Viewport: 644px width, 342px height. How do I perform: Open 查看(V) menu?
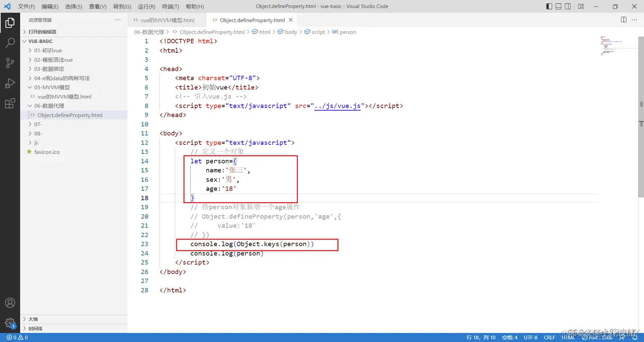click(98, 7)
